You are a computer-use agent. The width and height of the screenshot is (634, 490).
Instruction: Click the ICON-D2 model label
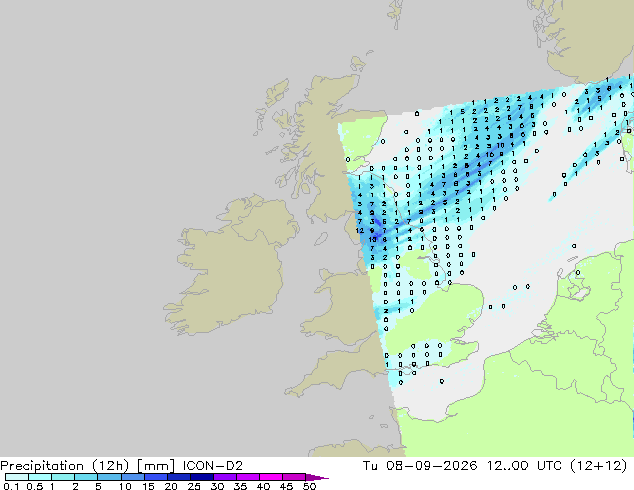click(213, 466)
